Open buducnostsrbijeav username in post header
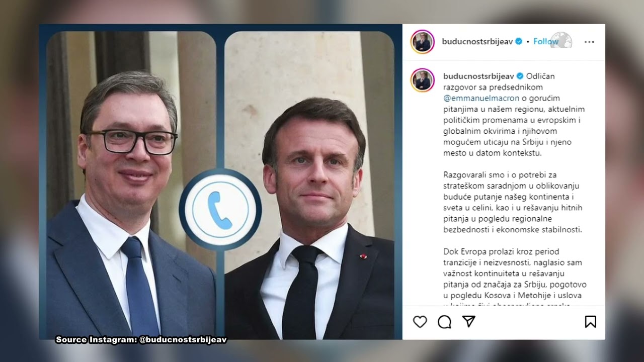 click(477, 42)
